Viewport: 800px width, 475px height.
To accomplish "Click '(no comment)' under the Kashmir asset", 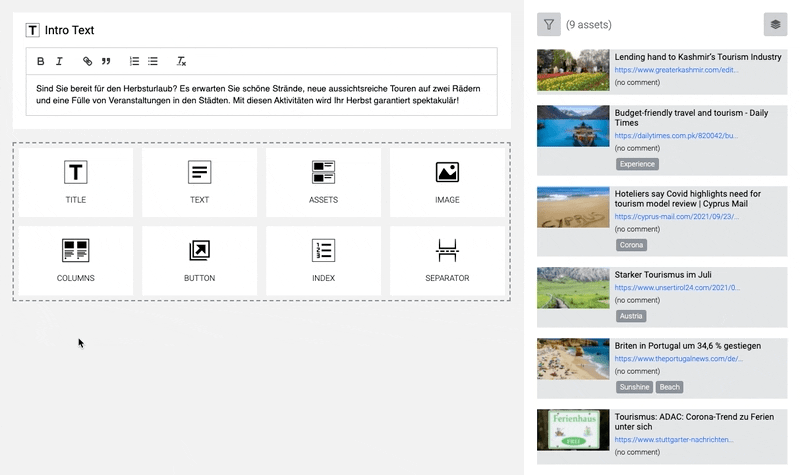I will pyautogui.click(x=637, y=82).
